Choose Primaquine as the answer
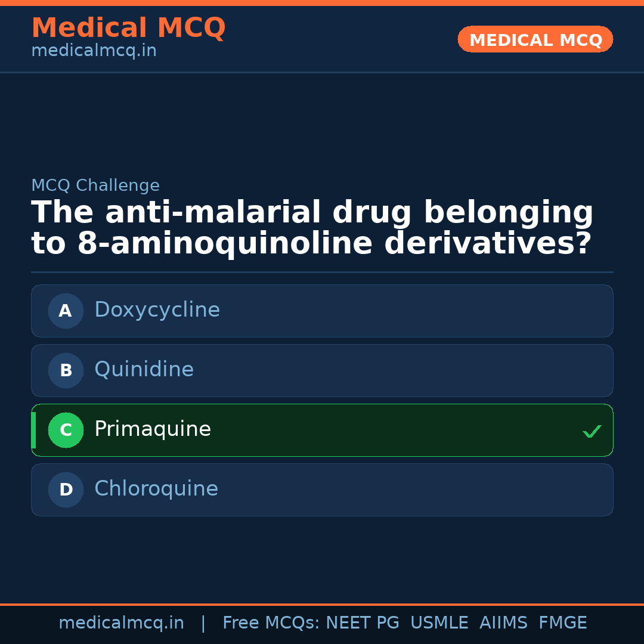 [x=322, y=430]
